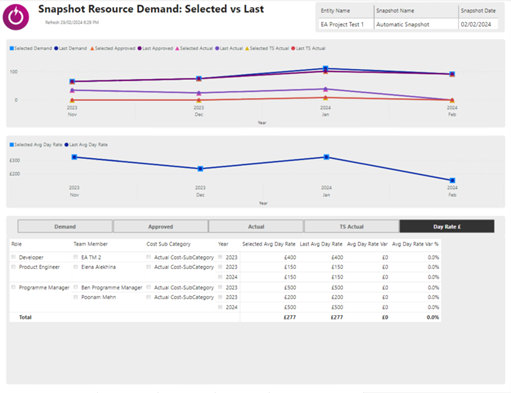
Task: Sort by Last Avg Day Rate header
Action: (x=321, y=244)
